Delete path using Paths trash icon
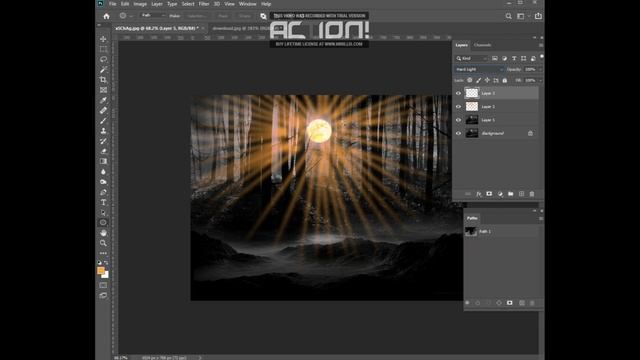 point(532,303)
